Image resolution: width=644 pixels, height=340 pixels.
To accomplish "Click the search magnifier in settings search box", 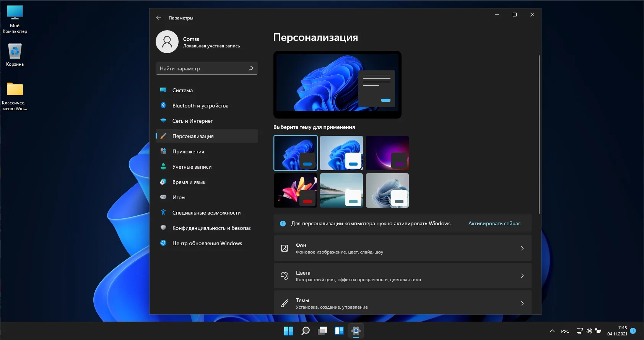I will [x=251, y=68].
